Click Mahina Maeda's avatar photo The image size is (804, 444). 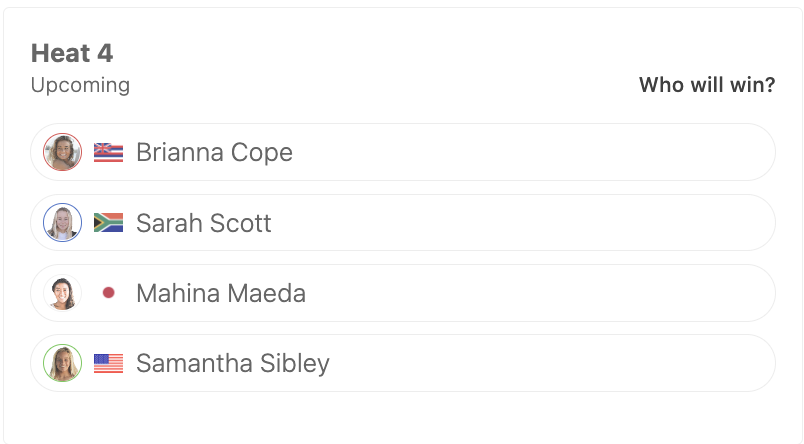(x=63, y=293)
